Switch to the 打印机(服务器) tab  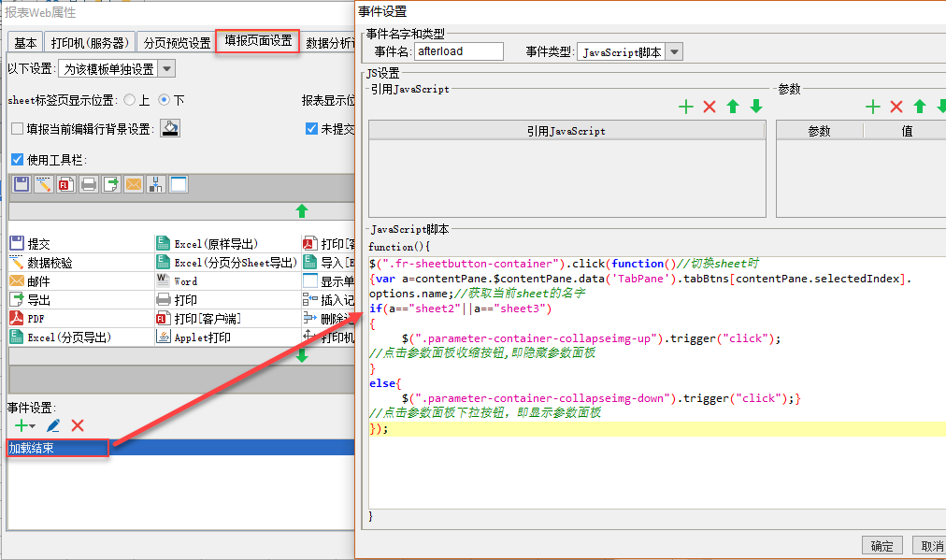click(x=90, y=43)
